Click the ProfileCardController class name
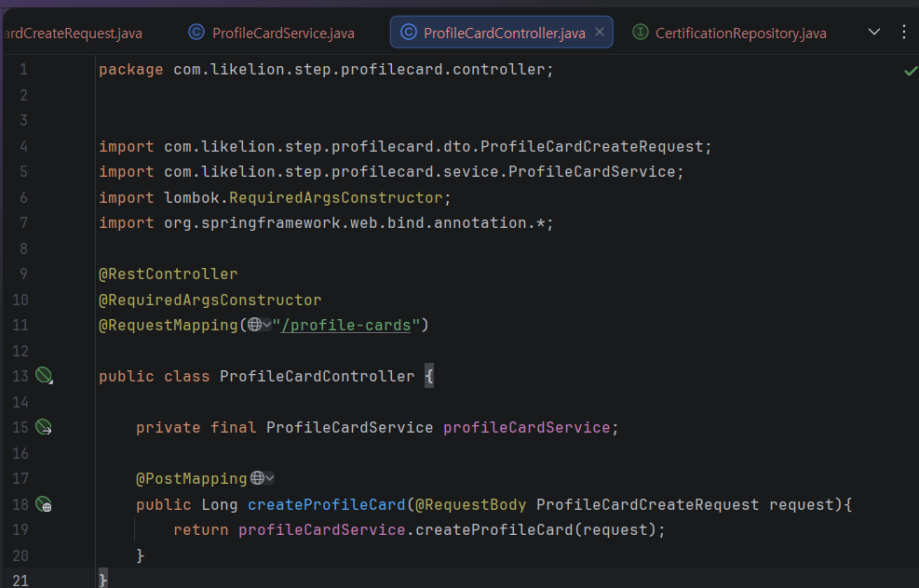Viewport: 919px width, 588px height. tap(318, 376)
